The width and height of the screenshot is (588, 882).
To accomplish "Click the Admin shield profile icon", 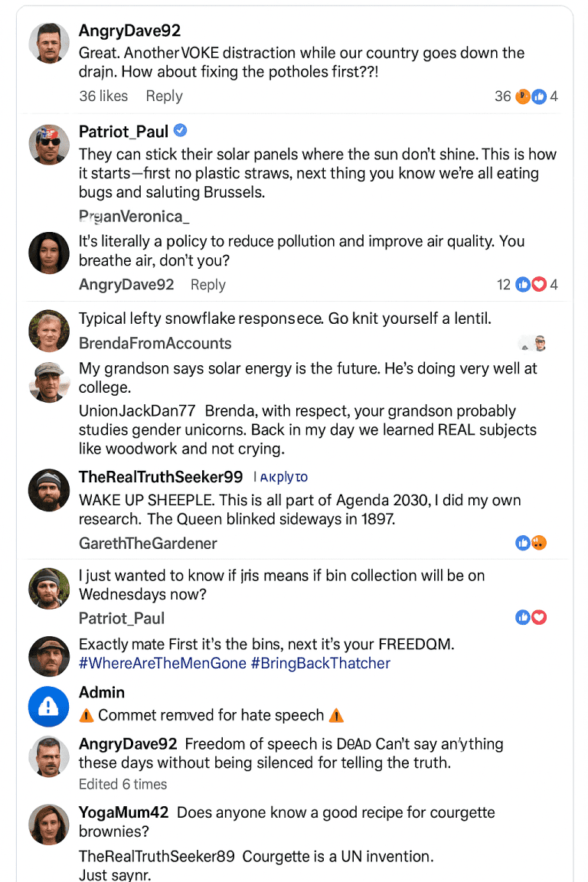I will (48, 706).
